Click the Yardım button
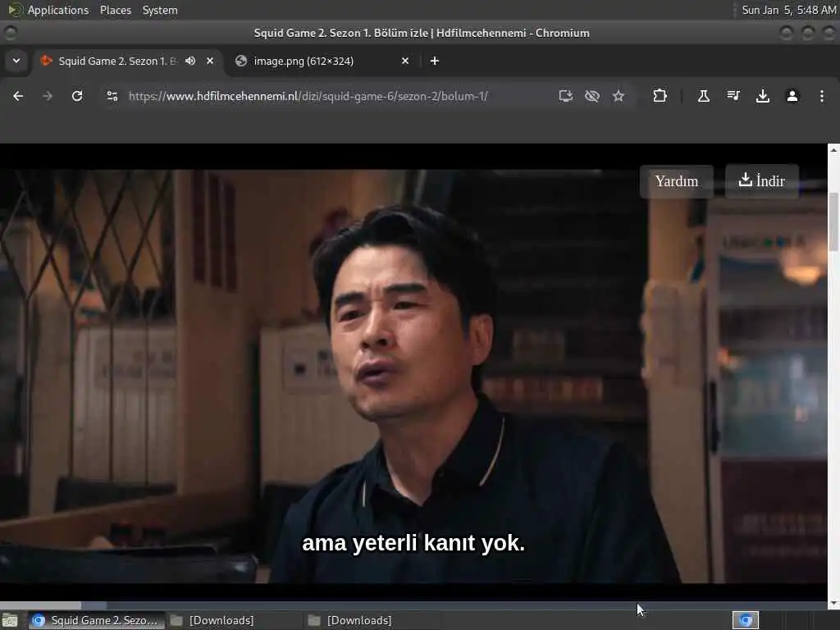The height and width of the screenshot is (630, 840). (677, 181)
